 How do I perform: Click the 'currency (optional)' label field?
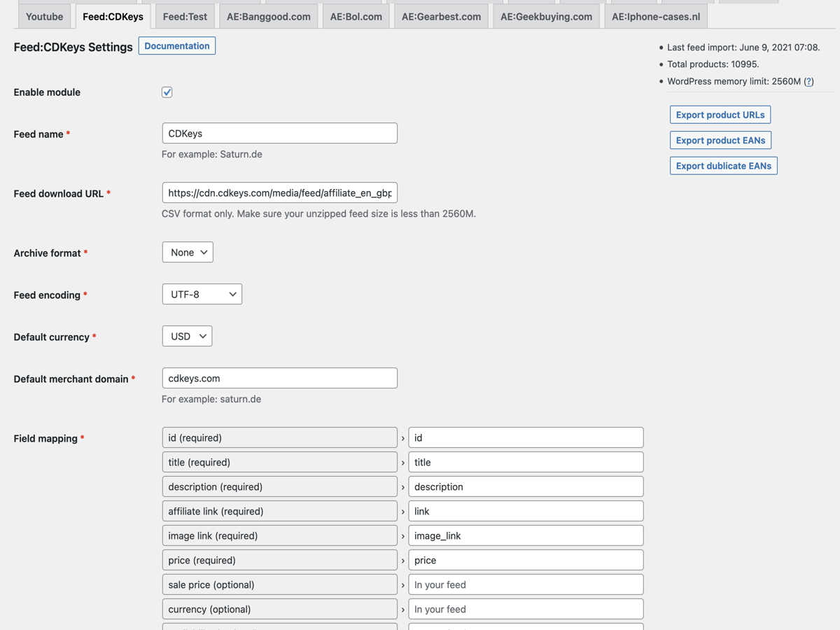280,609
